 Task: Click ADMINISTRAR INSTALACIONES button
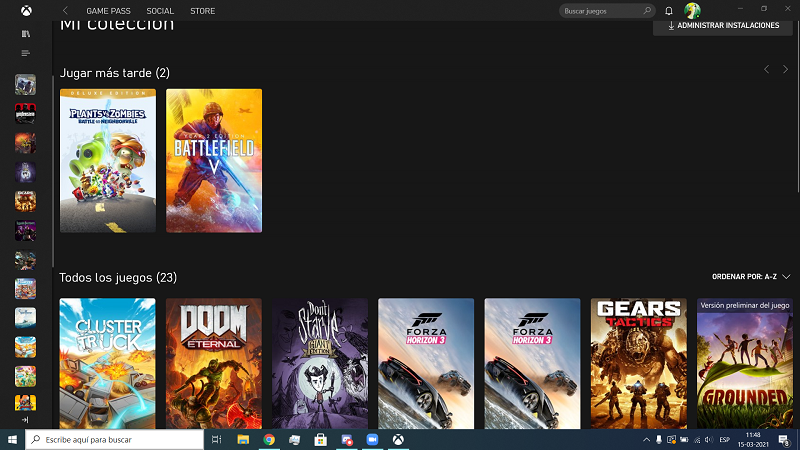click(723, 26)
